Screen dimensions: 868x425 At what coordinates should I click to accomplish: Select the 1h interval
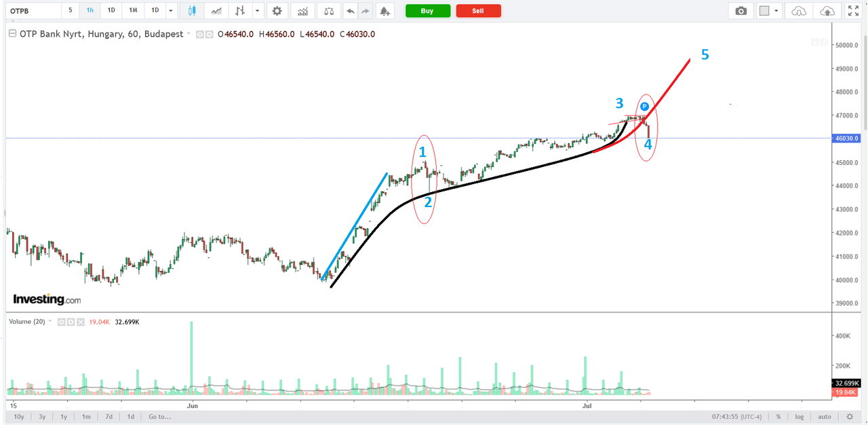click(90, 11)
